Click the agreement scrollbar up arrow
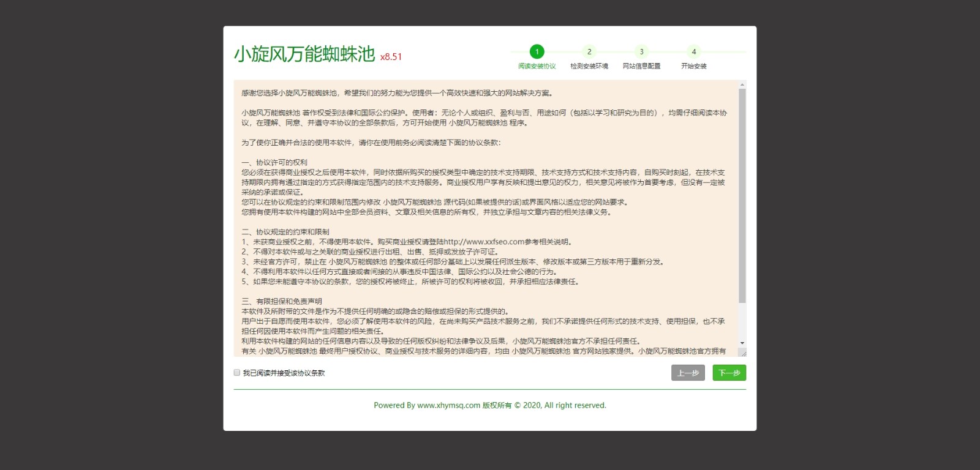This screenshot has width=980, height=470. tap(742, 85)
